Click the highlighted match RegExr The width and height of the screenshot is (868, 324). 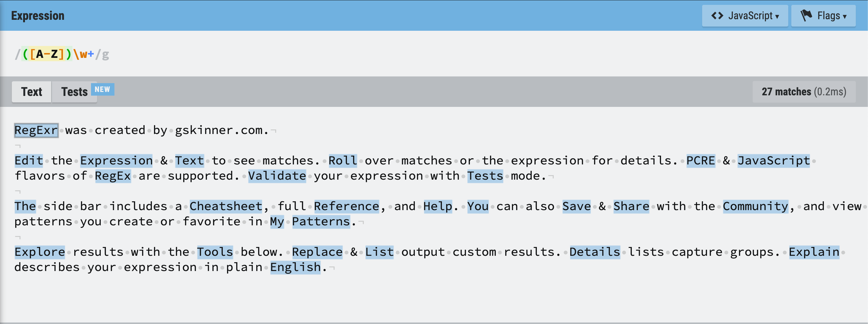36,130
